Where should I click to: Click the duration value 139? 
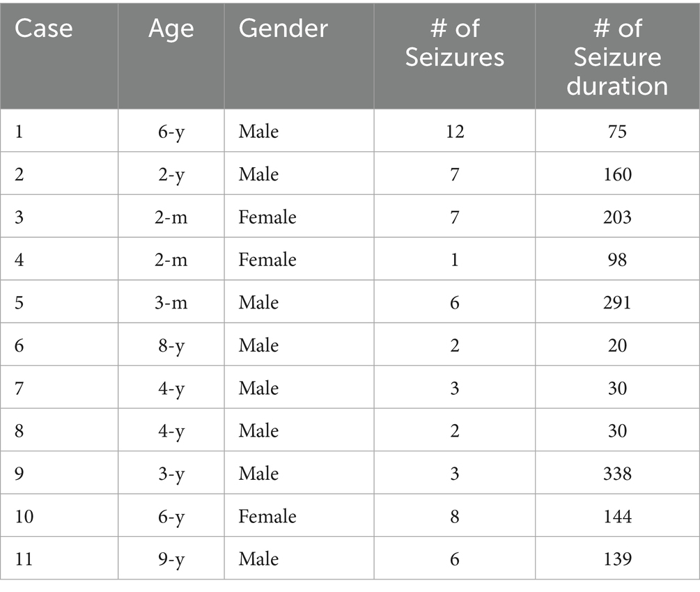click(x=617, y=559)
